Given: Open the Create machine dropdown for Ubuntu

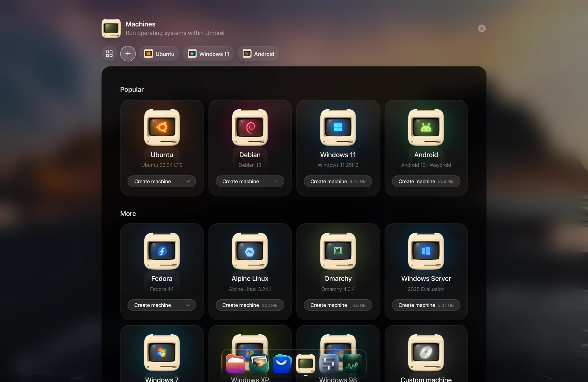Looking at the screenshot, I should click(162, 181).
